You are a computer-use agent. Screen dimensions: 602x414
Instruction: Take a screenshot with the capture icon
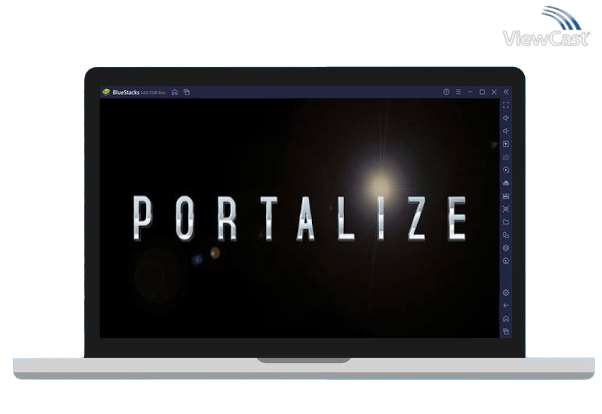click(506, 209)
